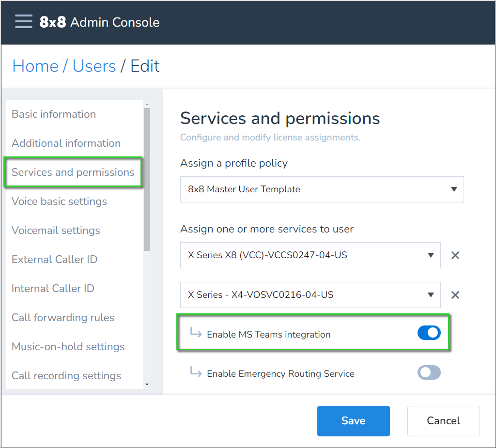496x448 pixels.
Task: Enable the Emergency Routing Service toggle
Action: 429,372
